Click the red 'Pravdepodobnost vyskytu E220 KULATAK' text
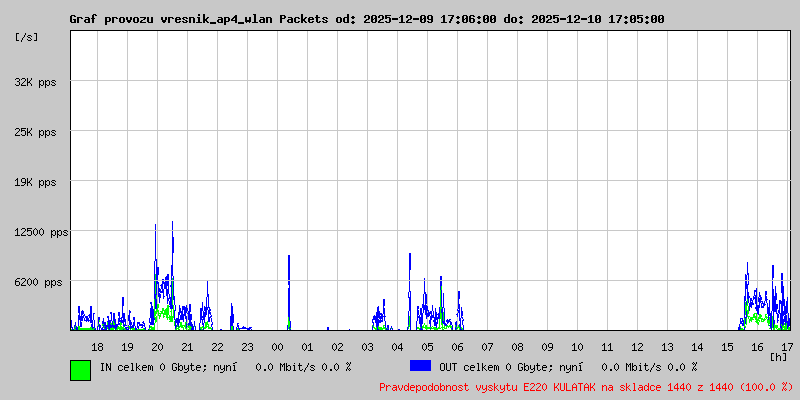Image resolution: width=800 pixels, height=400 pixels. (487, 387)
